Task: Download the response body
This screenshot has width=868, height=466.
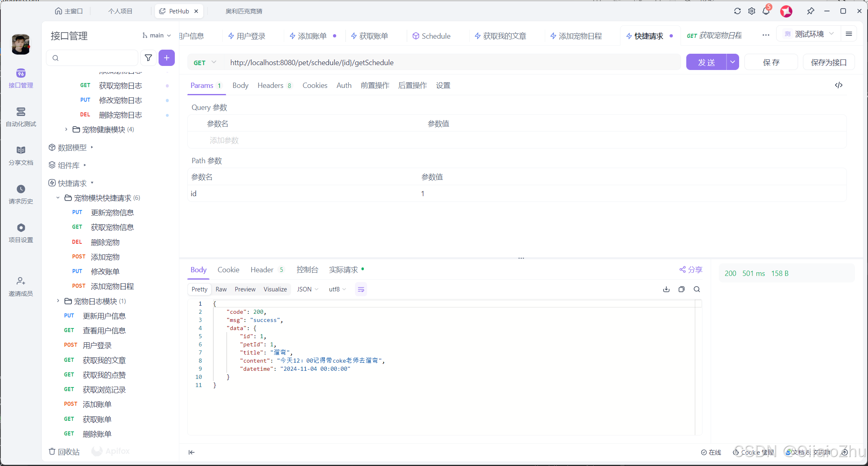Action: pyautogui.click(x=666, y=289)
